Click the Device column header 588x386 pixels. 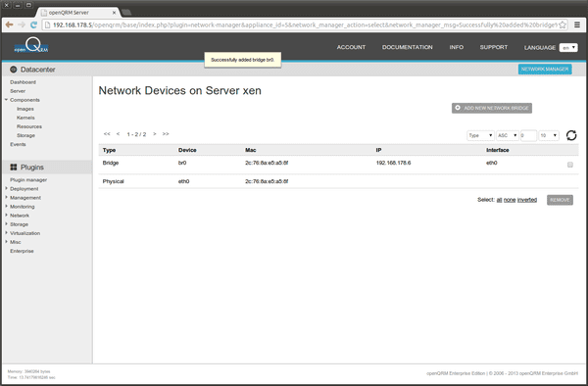tap(187, 150)
